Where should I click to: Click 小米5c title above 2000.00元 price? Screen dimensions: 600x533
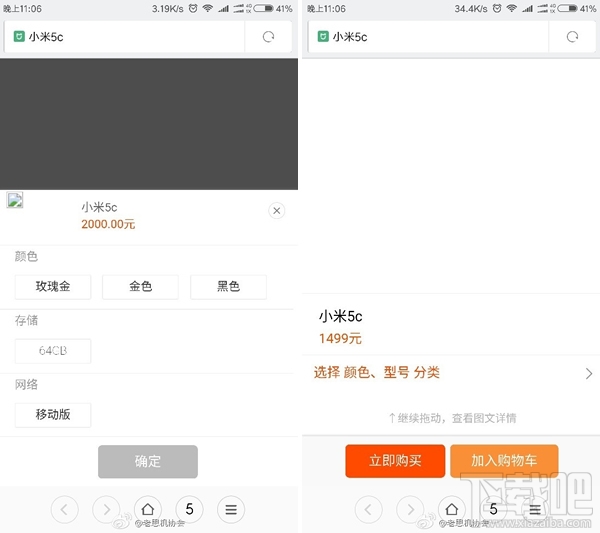[x=99, y=207]
